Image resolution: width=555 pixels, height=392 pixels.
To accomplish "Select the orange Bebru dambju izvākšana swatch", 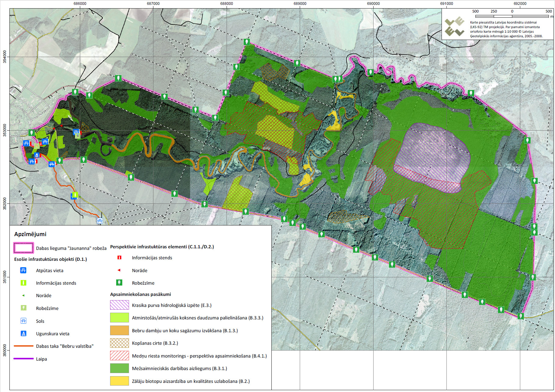I will tap(119, 330).
